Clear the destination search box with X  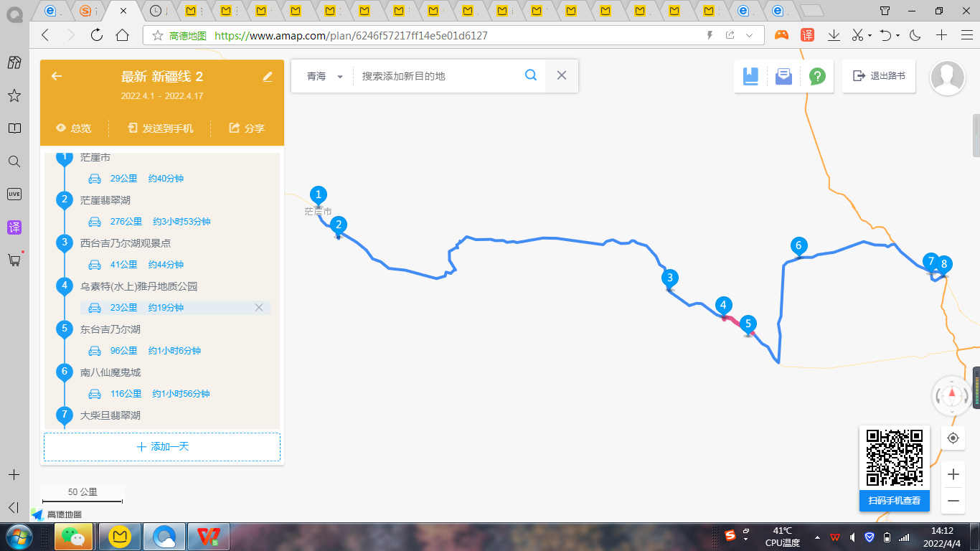562,75
